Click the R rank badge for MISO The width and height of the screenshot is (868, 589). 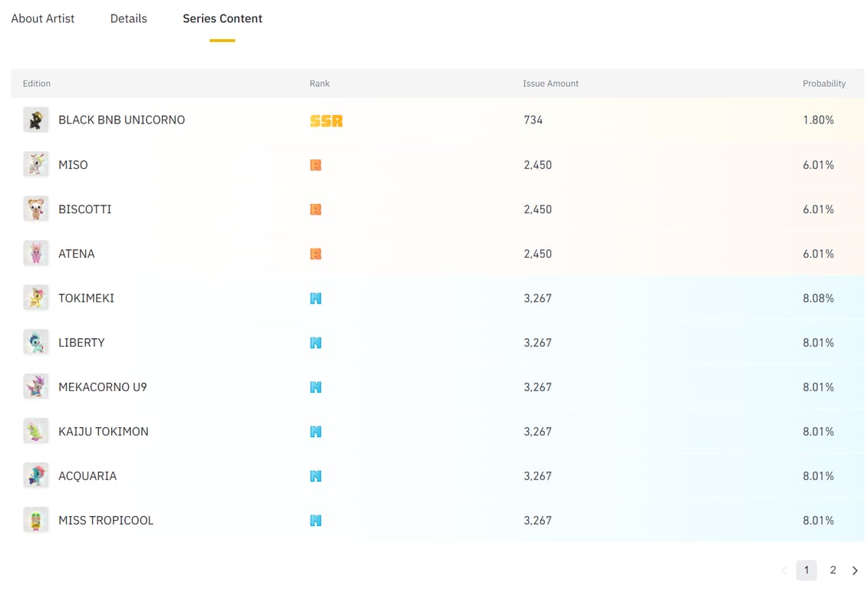click(315, 165)
